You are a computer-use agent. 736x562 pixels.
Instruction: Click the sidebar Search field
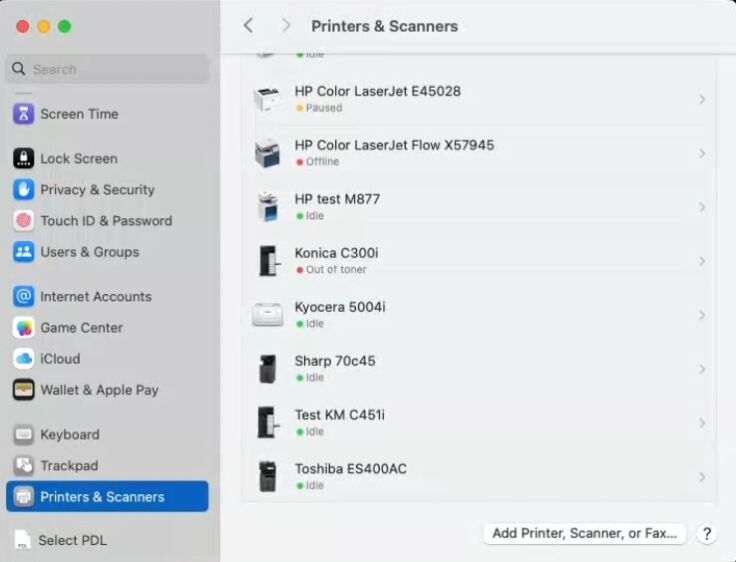tap(108, 70)
